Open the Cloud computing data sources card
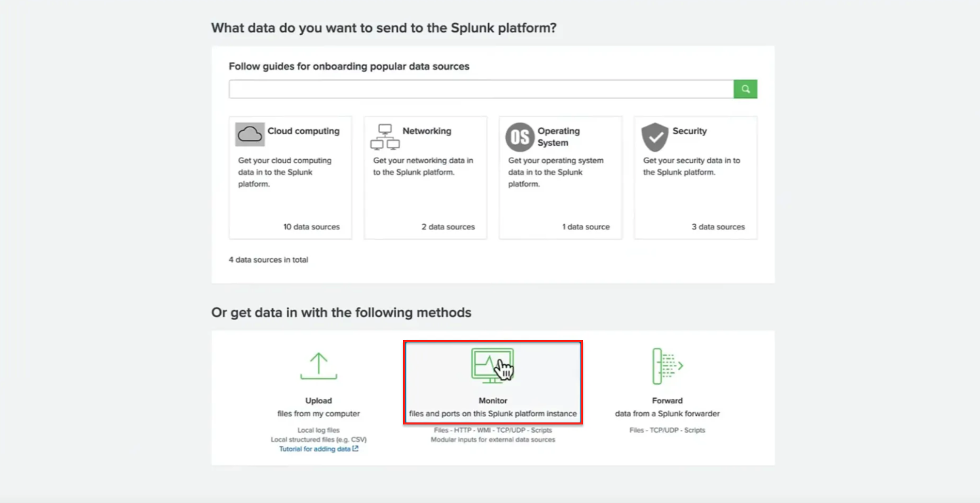 click(x=290, y=177)
